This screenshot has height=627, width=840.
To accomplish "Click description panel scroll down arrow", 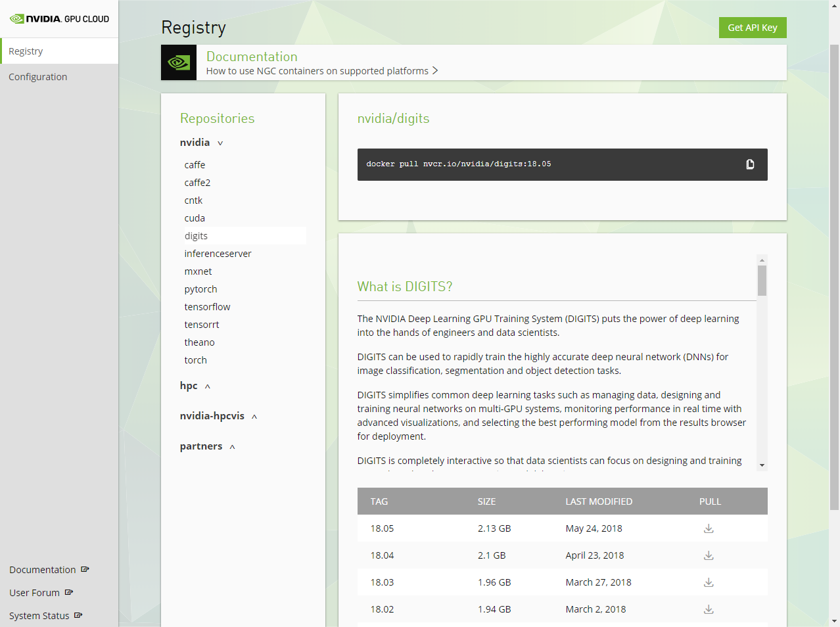I will pos(762,465).
